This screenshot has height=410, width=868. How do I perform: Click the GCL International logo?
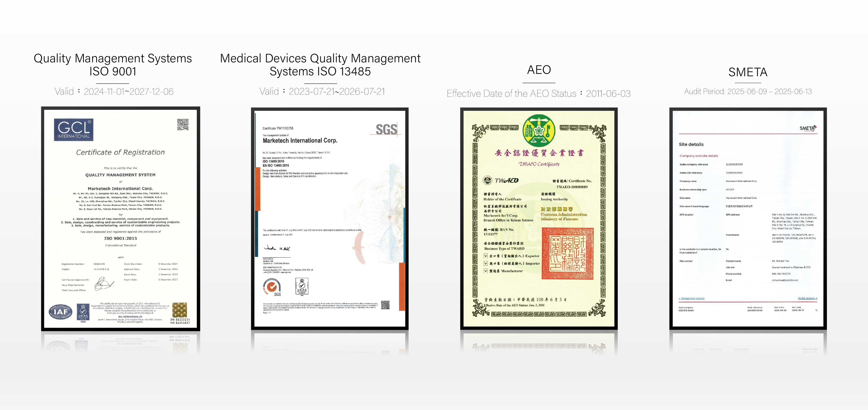73,130
